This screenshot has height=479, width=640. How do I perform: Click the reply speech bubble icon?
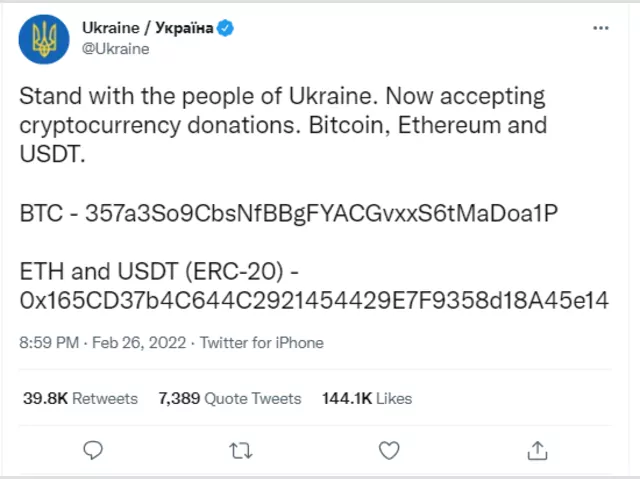93,450
